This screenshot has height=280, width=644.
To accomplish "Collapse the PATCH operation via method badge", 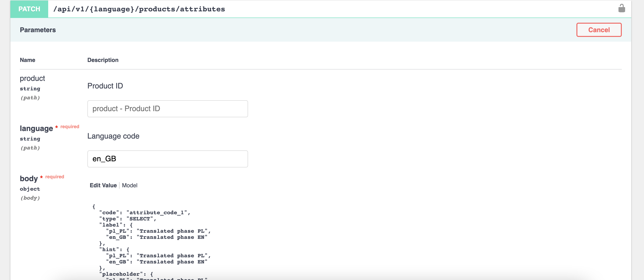I will pyautogui.click(x=29, y=9).
